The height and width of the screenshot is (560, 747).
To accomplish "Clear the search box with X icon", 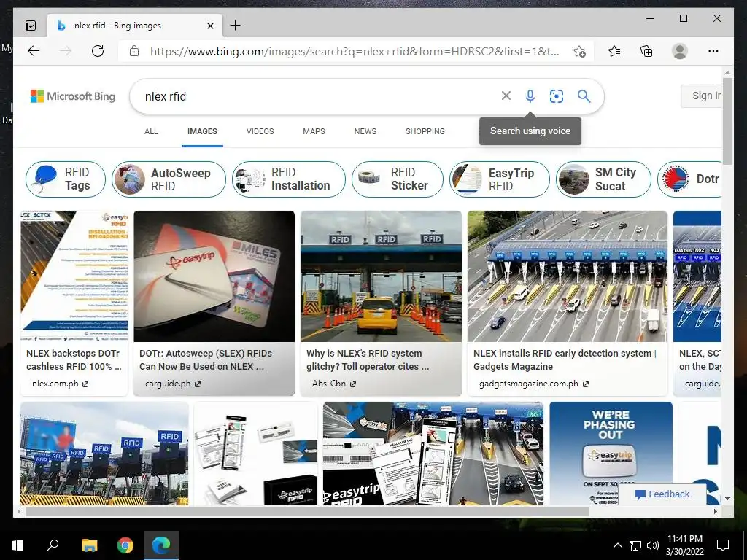I will click(x=506, y=96).
